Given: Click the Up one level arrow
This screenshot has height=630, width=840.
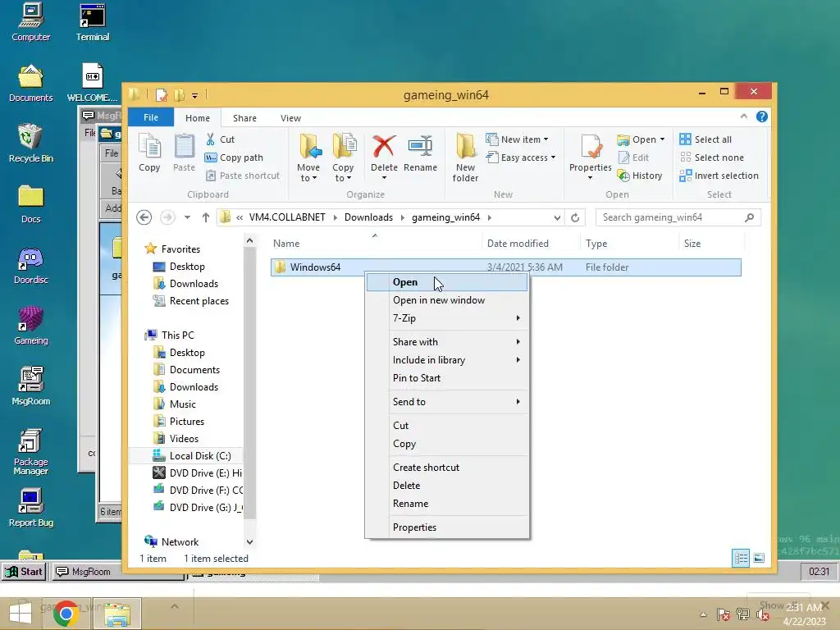Looking at the screenshot, I should (x=206, y=217).
